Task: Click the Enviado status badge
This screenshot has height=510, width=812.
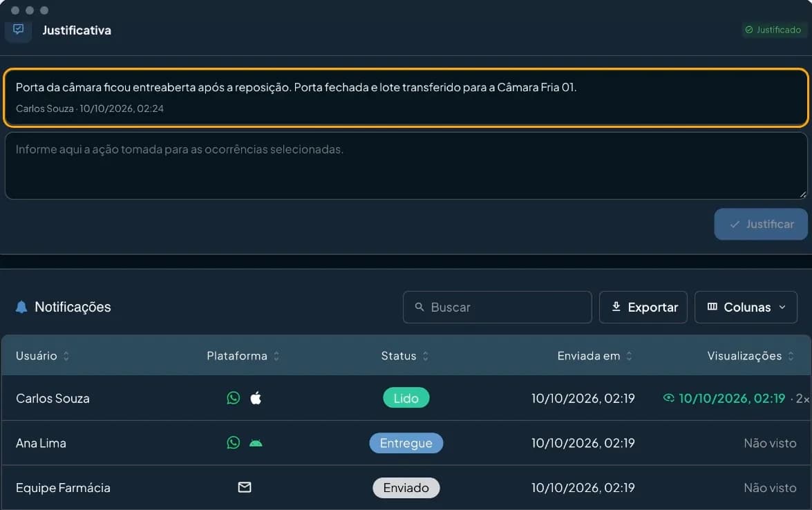Action: (406, 488)
